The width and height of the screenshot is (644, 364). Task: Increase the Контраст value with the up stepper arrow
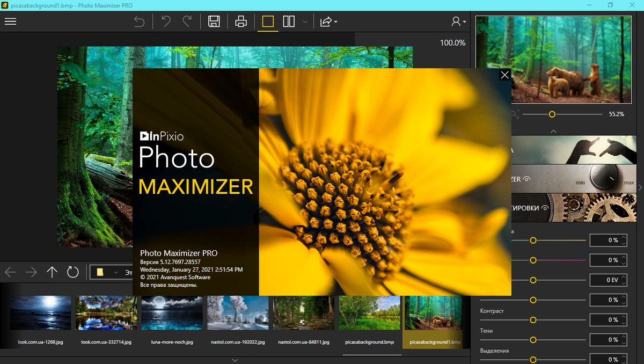624,317
